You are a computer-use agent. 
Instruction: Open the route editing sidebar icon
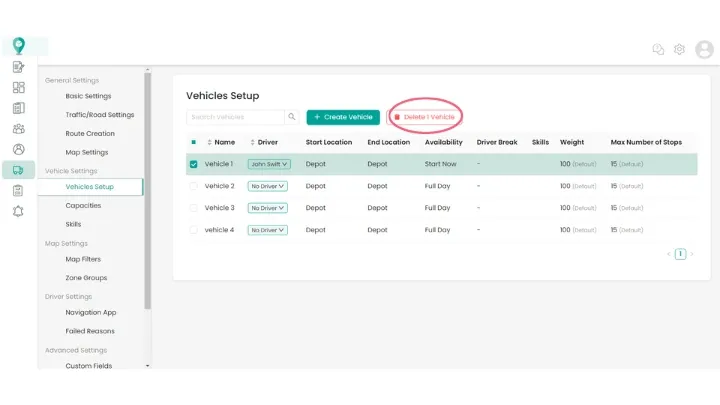coord(18,67)
